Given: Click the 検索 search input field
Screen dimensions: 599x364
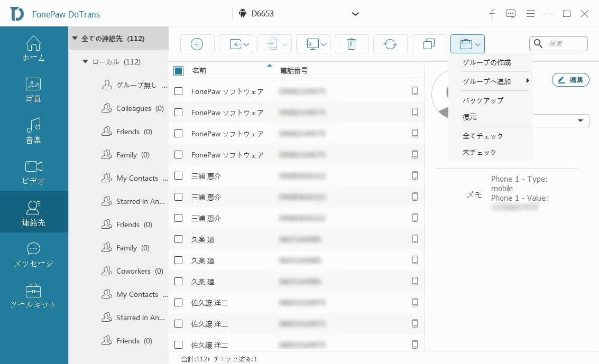Looking at the screenshot, I should (558, 44).
